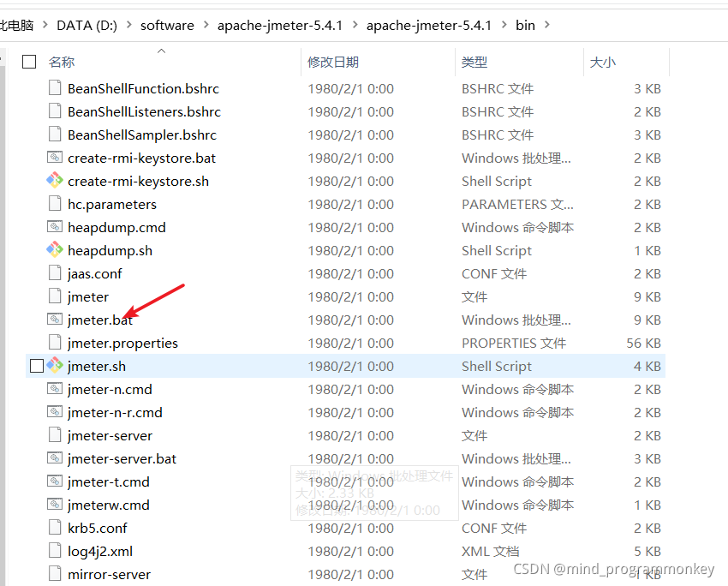Click the BeanShellListeners.bshrc file icon
The height and width of the screenshot is (586, 728).
click(55, 111)
